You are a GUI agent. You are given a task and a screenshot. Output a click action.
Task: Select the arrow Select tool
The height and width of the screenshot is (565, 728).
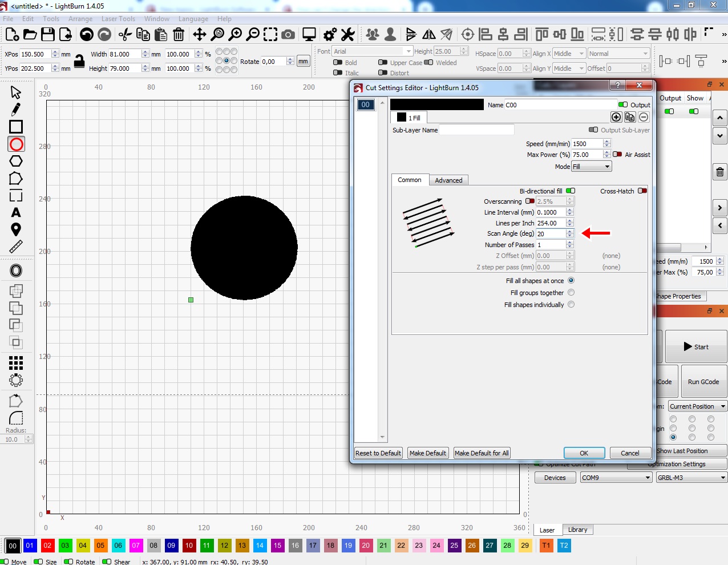(16, 92)
